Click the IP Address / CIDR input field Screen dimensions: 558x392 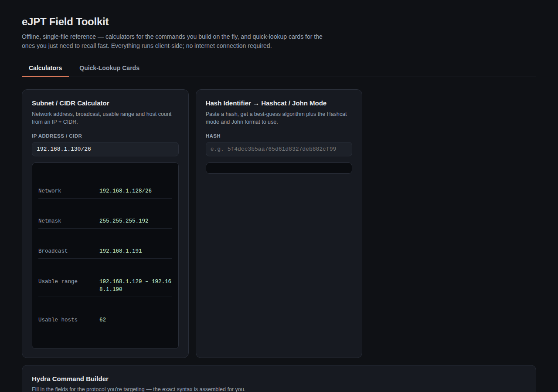click(x=105, y=149)
